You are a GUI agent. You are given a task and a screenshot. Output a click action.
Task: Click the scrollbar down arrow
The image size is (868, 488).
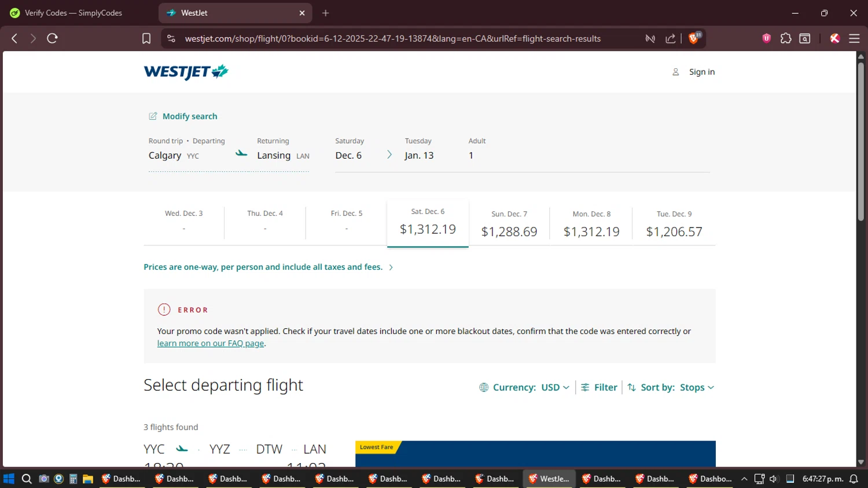861,462
